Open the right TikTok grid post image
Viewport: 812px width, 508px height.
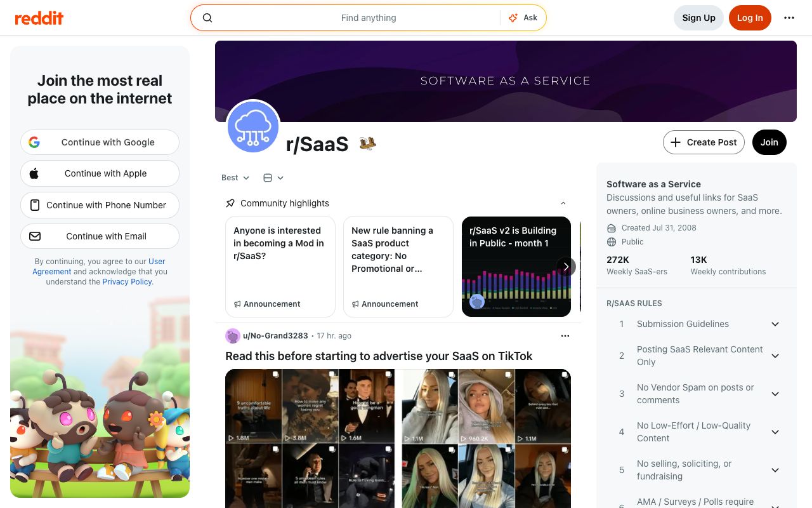487,438
